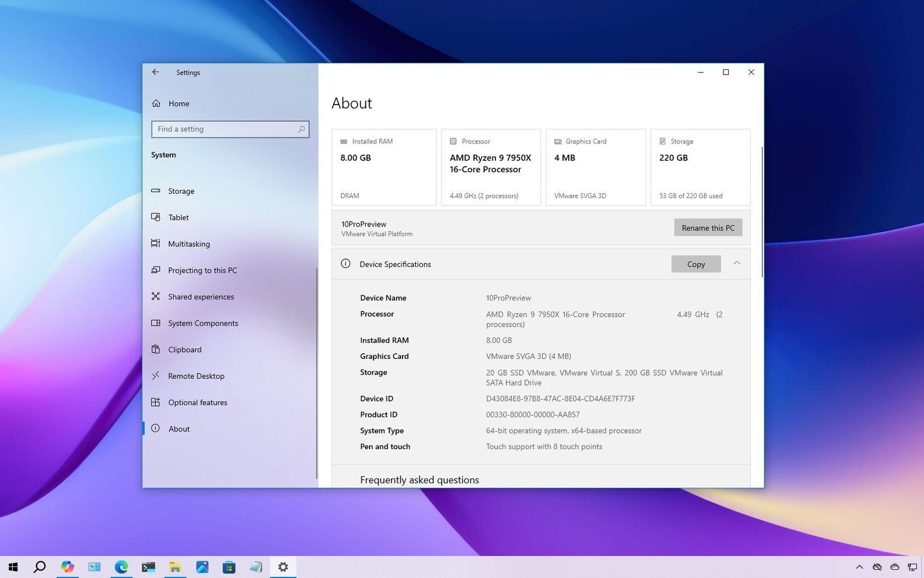Open Tablet settings via its sidebar icon

pyautogui.click(x=156, y=217)
